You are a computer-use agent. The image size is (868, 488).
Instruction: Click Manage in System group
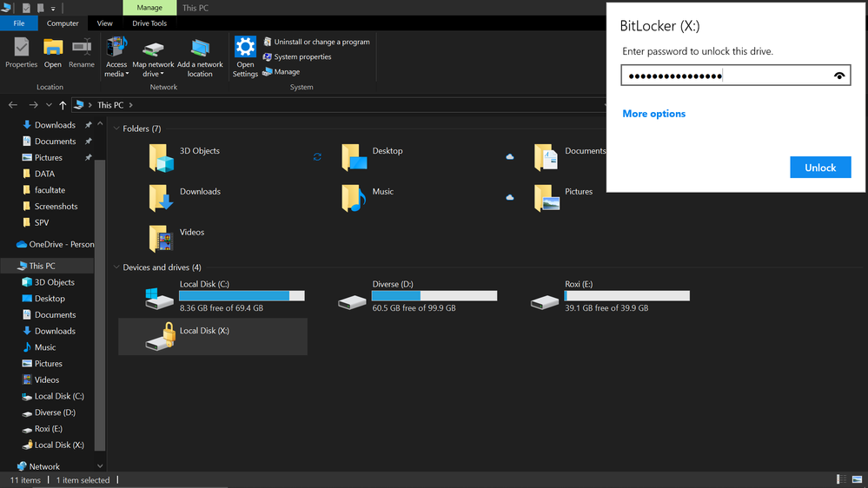coord(282,71)
